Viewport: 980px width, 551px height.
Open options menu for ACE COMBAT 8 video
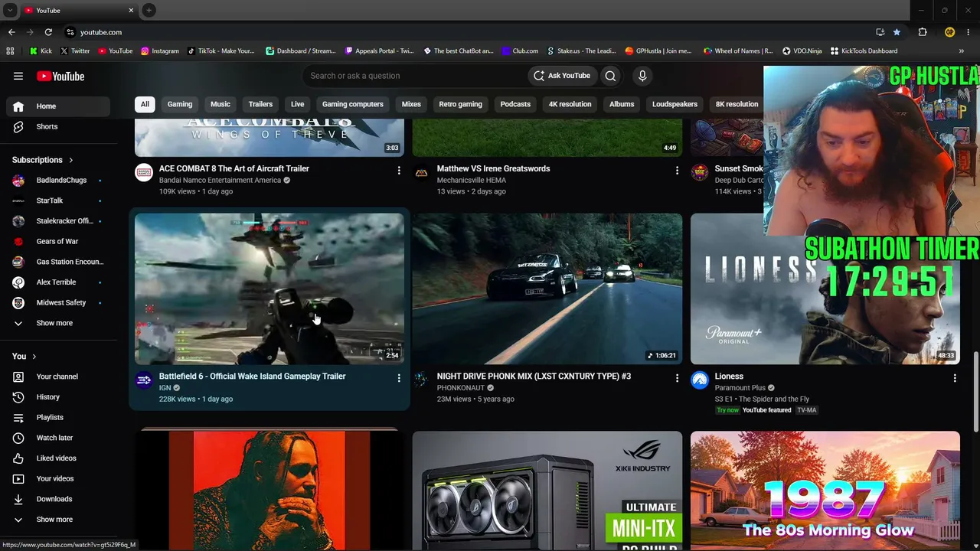click(399, 170)
